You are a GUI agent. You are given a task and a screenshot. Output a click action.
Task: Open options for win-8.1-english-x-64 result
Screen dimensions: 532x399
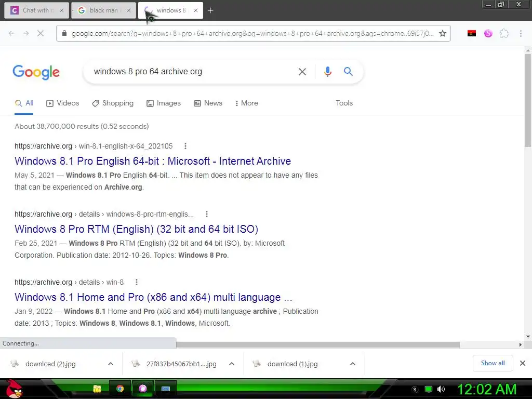(x=185, y=146)
